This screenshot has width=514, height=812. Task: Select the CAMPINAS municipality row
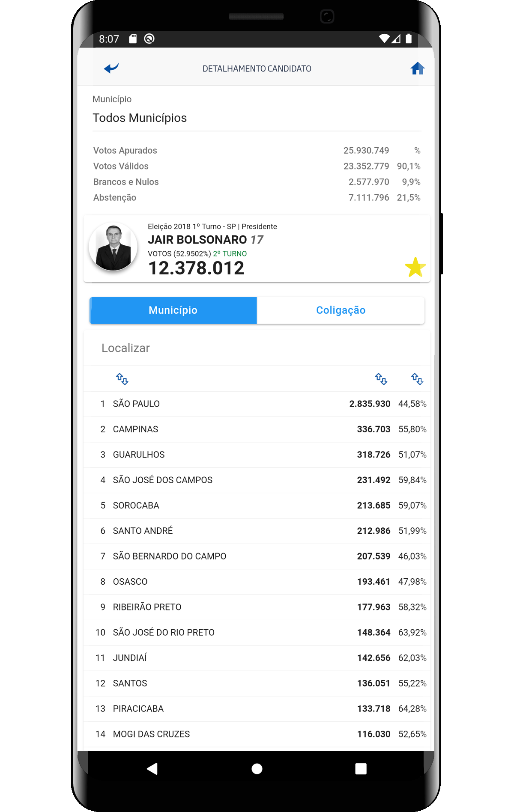(256, 429)
